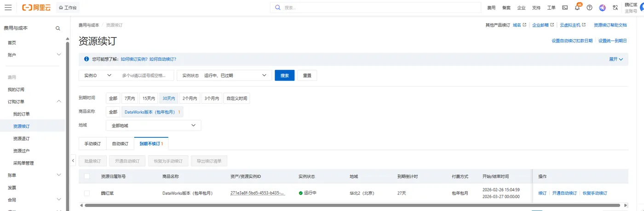
Task: Tick the select-all checkbox in table header
Action: point(87,176)
